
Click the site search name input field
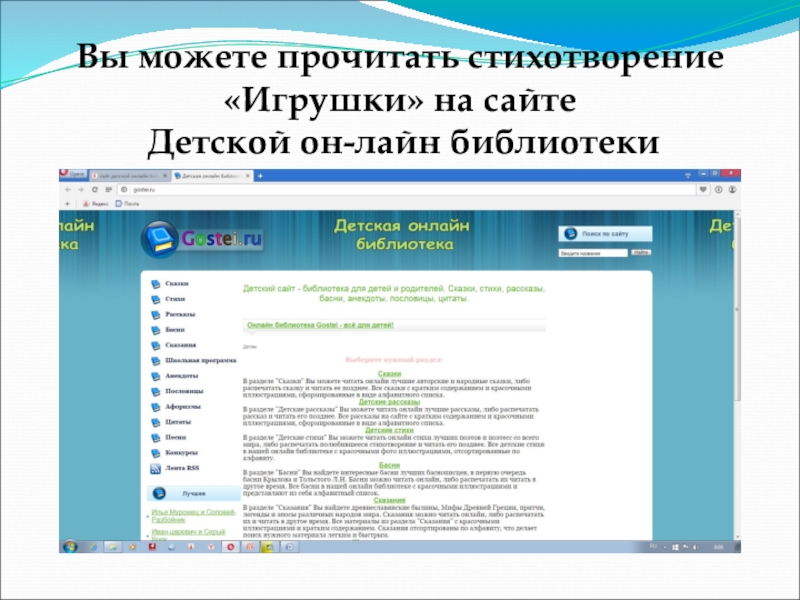[x=593, y=253]
